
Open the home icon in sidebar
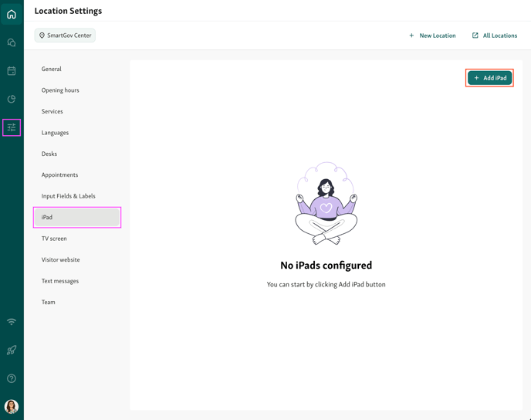pyautogui.click(x=12, y=14)
